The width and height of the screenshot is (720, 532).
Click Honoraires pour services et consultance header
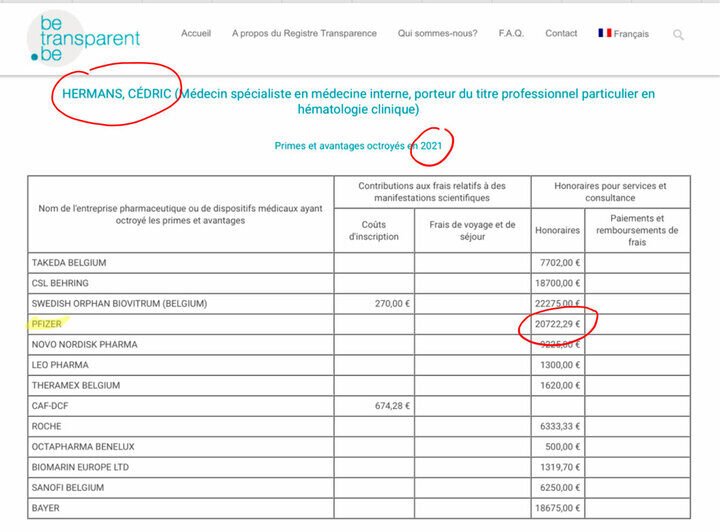tap(610, 192)
